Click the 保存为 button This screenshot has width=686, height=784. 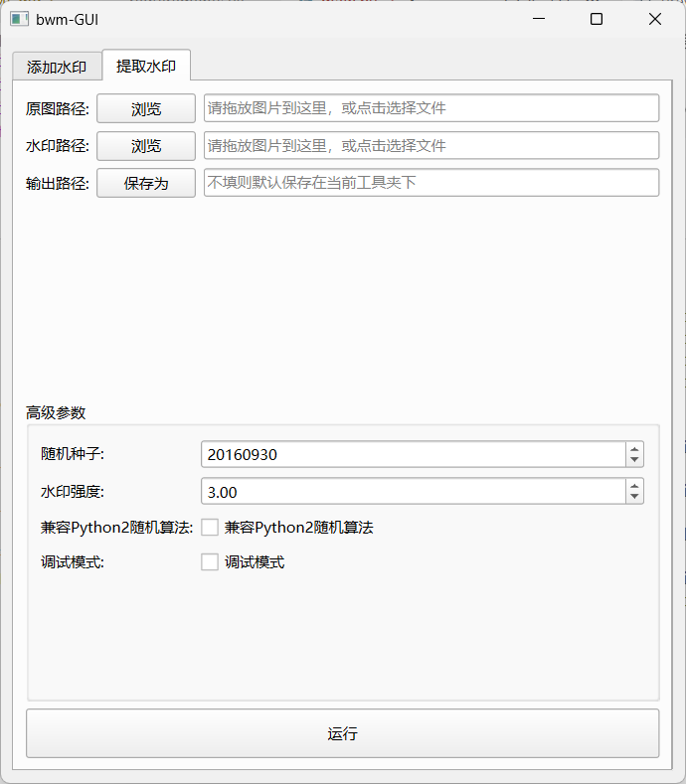146,183
